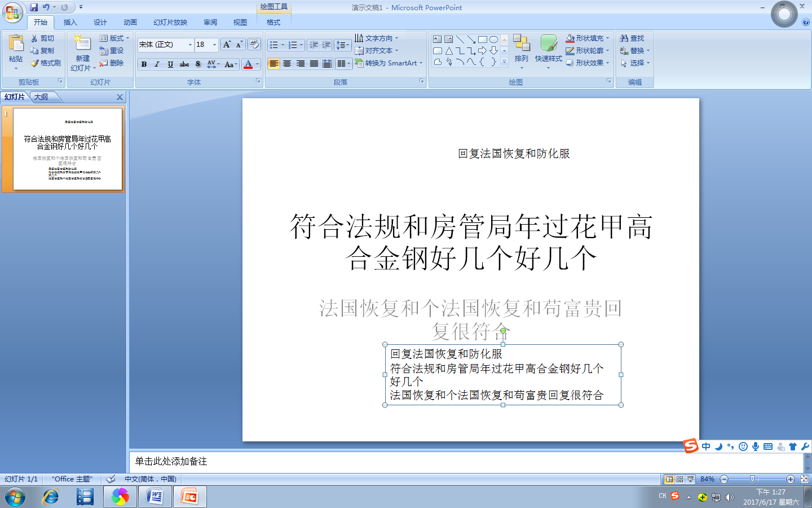The width and height of the screenshot is (812, 508).
Task: Expand the Shape Outline (形状轮廓) menu
Action: [588, 51]
